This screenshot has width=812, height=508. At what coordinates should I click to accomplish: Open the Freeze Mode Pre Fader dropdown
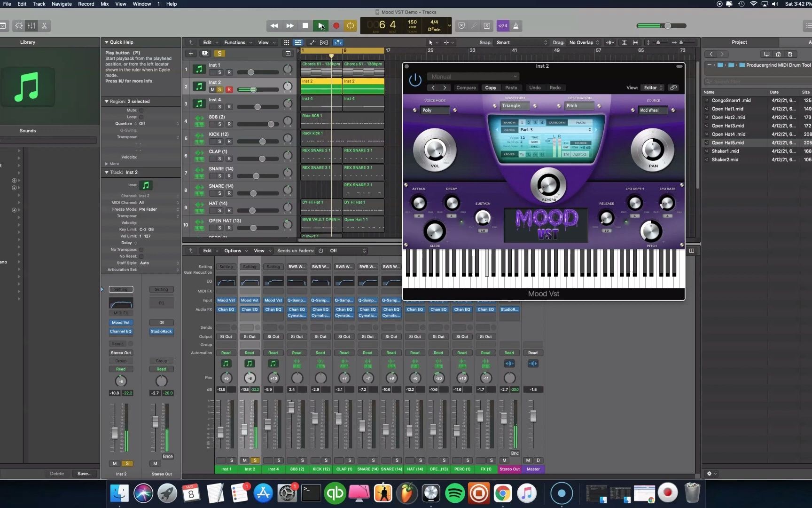(x=159, y=209)
